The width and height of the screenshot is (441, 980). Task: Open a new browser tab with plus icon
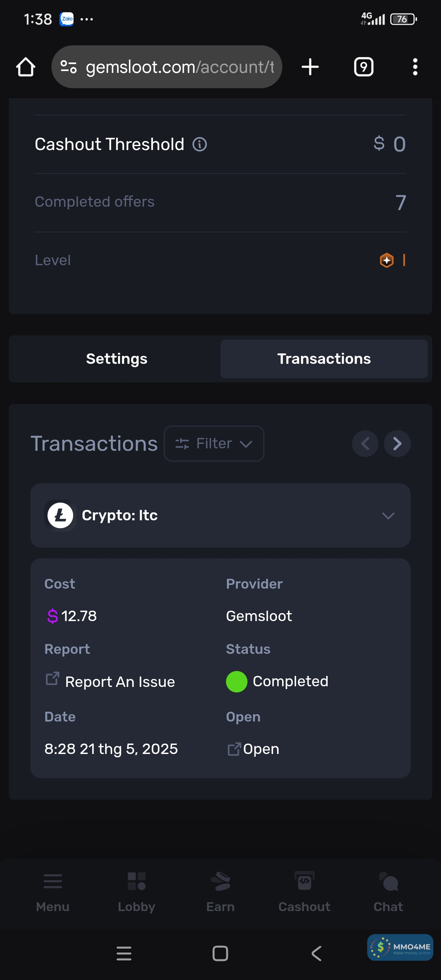(x=310, y=67)
